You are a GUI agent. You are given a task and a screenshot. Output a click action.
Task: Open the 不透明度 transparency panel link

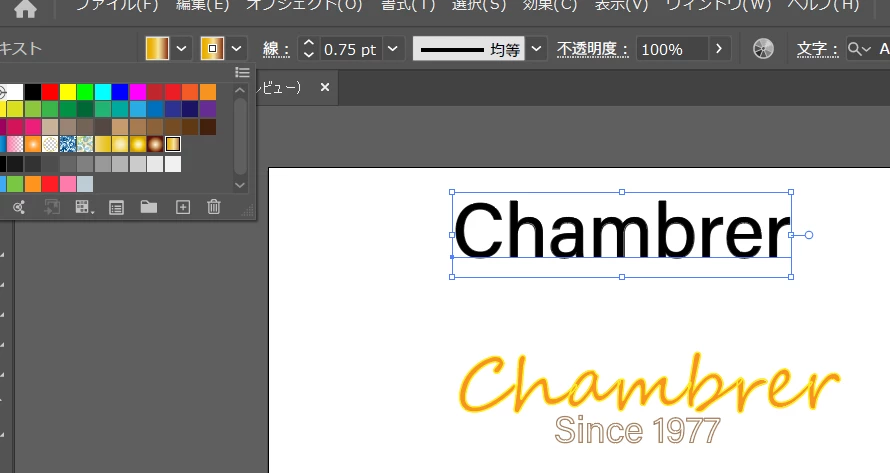pyautogui.click(x=592, y=49)
